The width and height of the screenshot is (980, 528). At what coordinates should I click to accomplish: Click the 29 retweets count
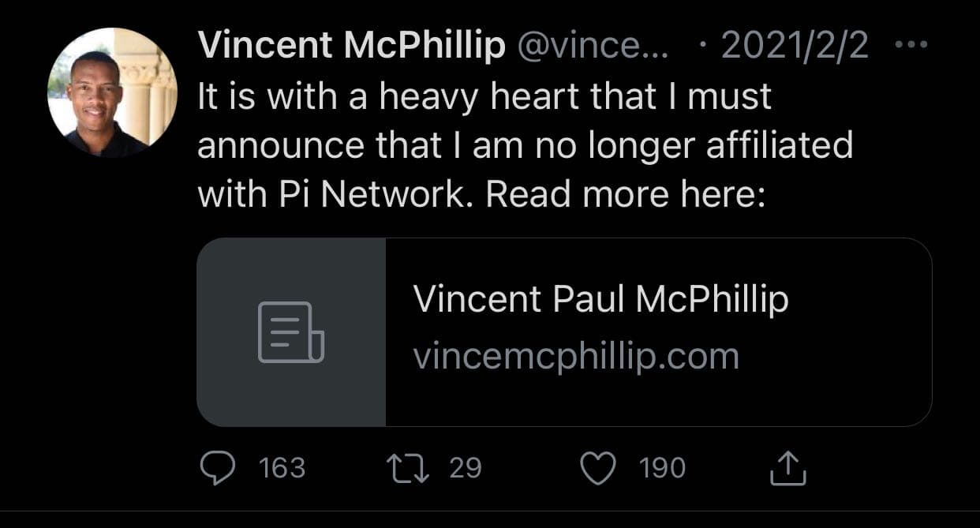465,469
